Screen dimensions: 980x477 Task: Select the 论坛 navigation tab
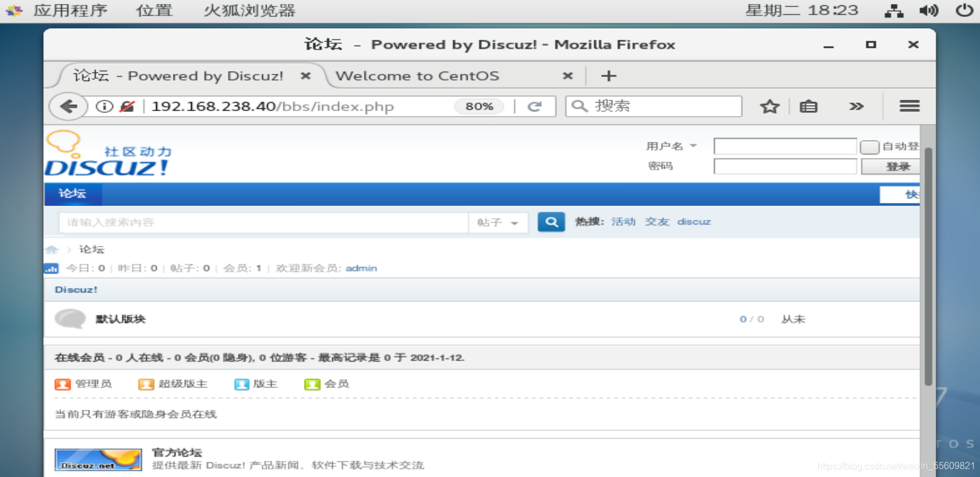pyautogui.click(x=73, y=194)
